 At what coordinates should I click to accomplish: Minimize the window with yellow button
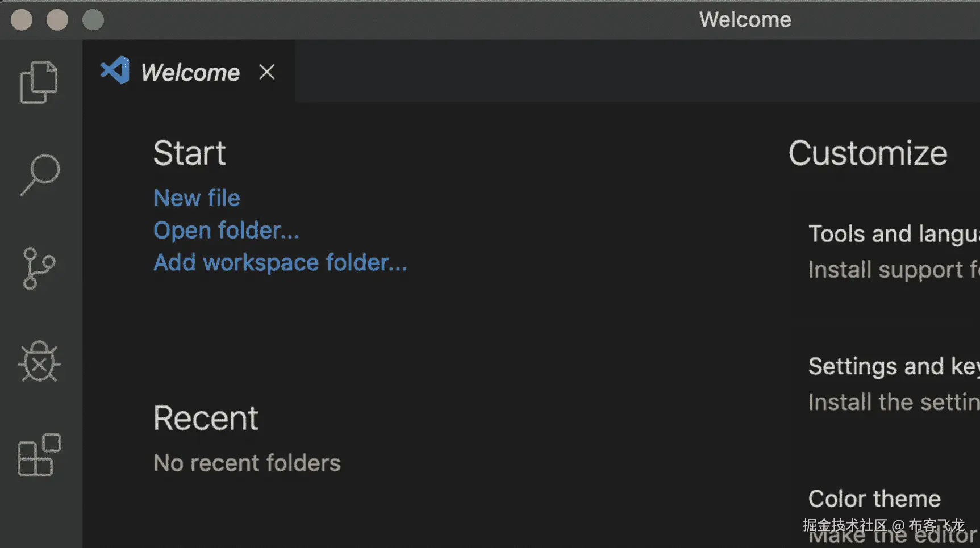point(57,20)
